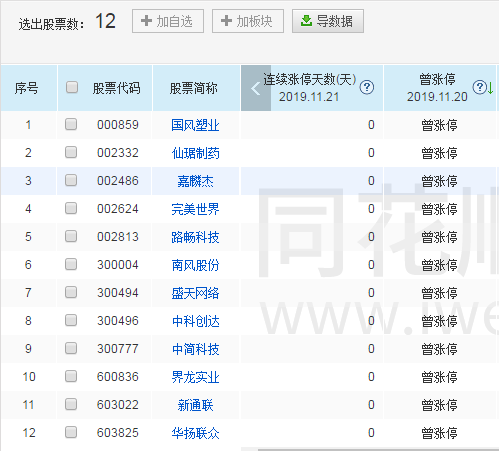Click the green download icon in 导数据
The image size is (499, 451).
coord(306,21)
